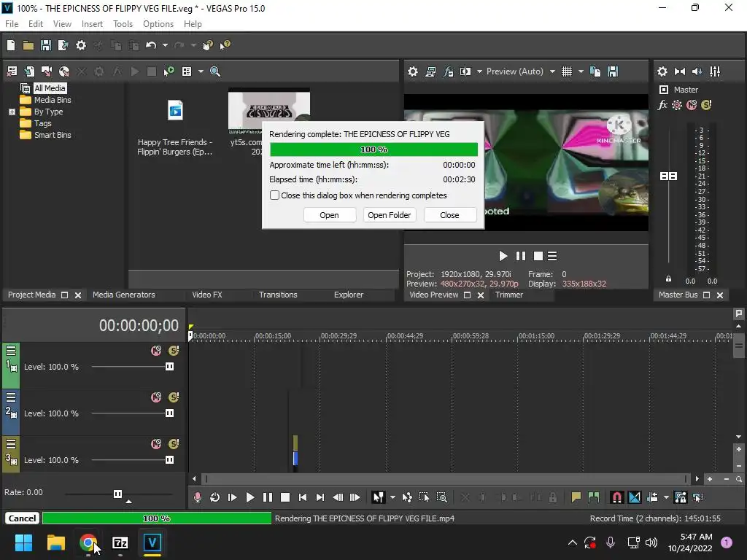The height and width of the screenshot is (560, 747).
Task: Show overlays grid in preview
Action: click(566, 71)
